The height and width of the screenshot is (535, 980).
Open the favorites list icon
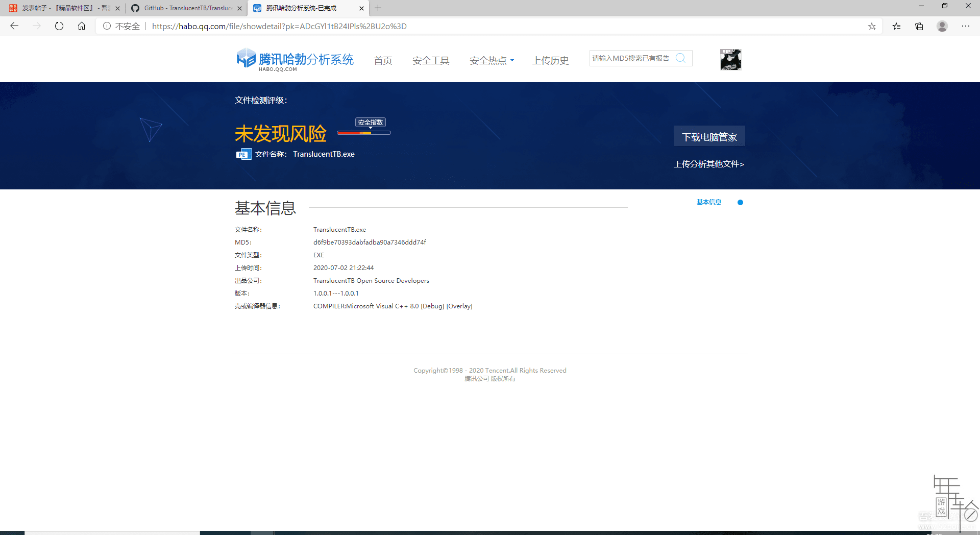pyautogui.click(x=896, y=26)
